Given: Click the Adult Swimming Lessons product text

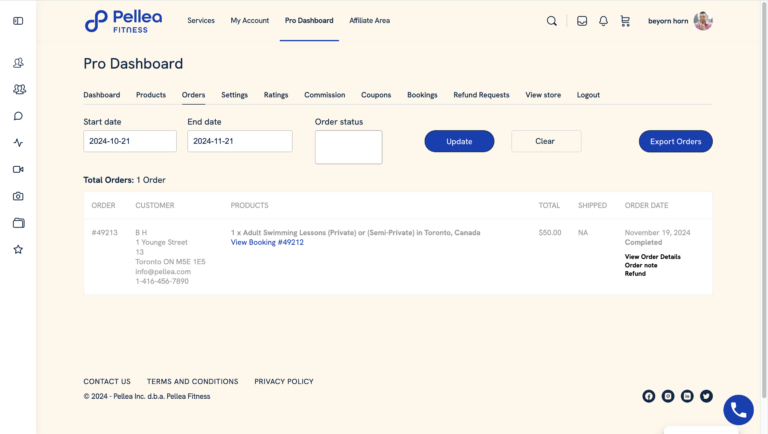Looking at the screenshot, I should [x=355, y=233].
